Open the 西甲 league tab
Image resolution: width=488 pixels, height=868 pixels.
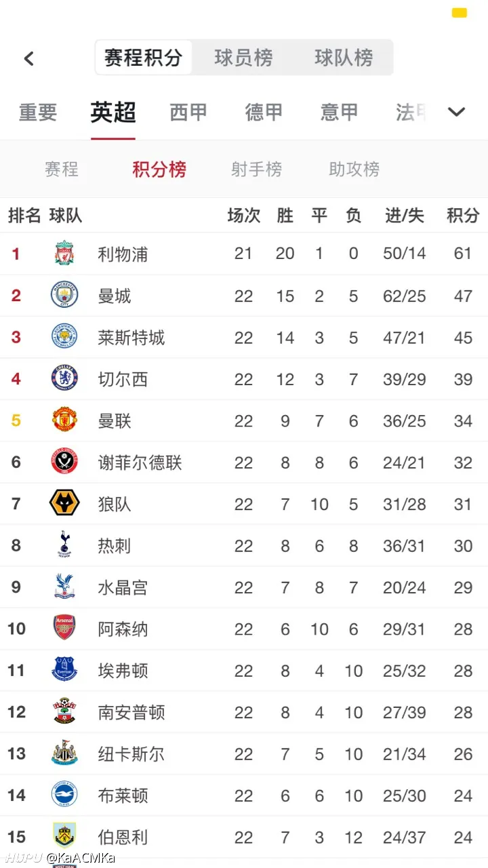[x=188, y=113]
